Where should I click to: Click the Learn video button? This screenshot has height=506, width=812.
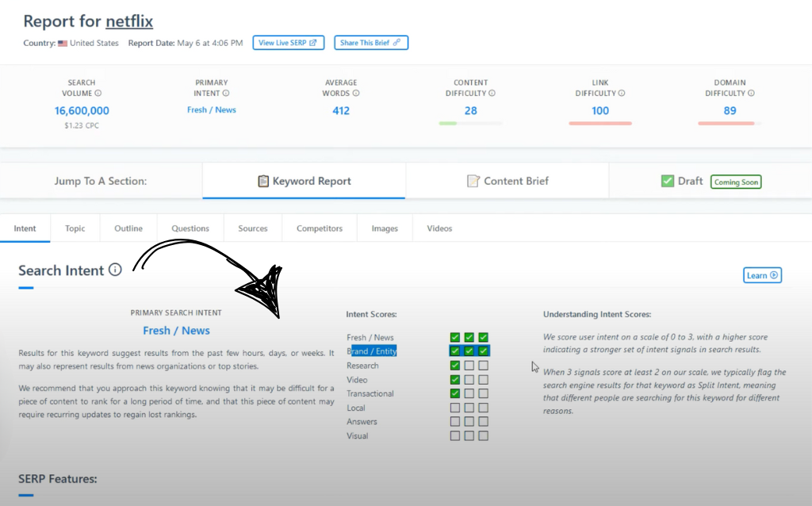762,275
